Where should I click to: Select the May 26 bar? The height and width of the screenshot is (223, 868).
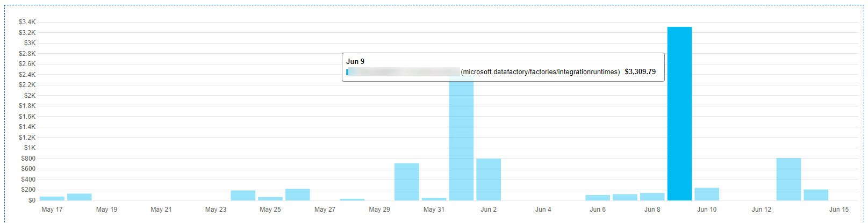(298, 195)
